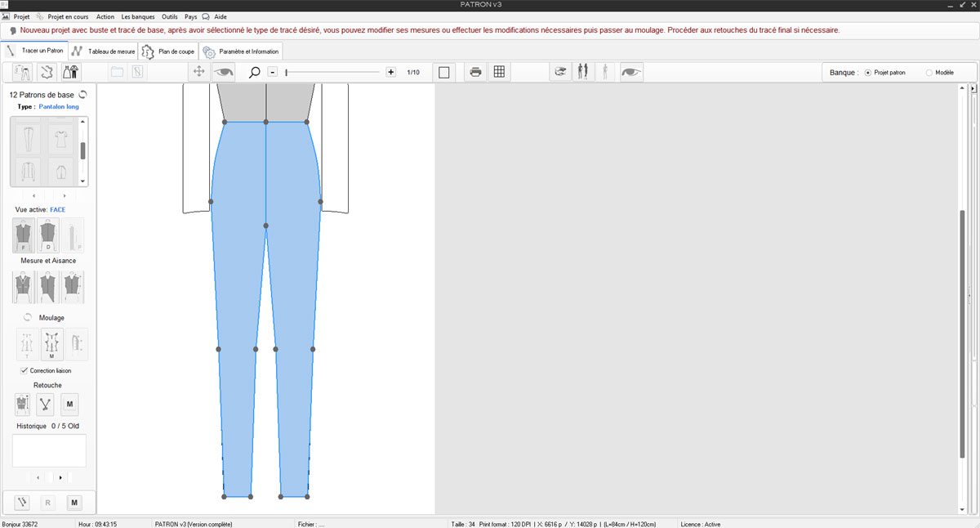Select the back view mannequin (D)
The height and width of the screenshot is (528, 980).
48,235
